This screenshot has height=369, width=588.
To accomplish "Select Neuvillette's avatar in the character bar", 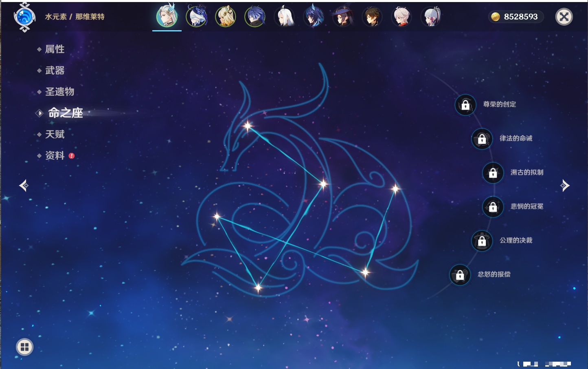I will [x=167, y=17].
